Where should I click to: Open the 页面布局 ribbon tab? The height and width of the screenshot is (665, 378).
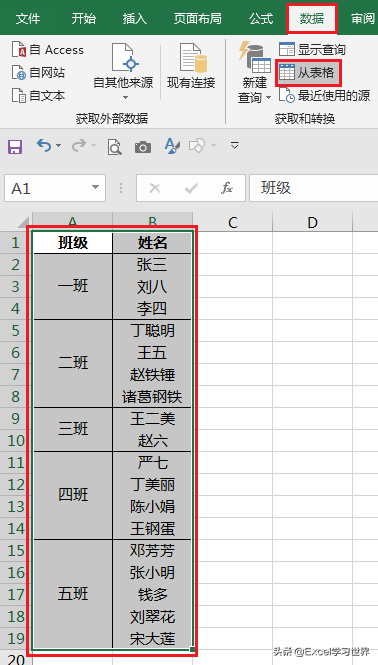coord(198,18)
